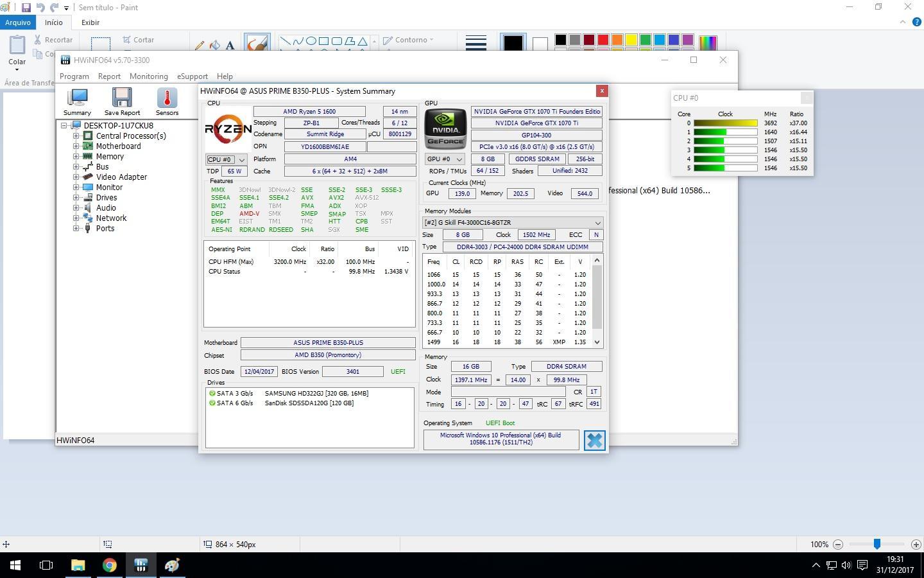This screenshot has height=578, width=924.
Task: Click the Undo arrow in Paint's title bar
Action: (40, 8)
